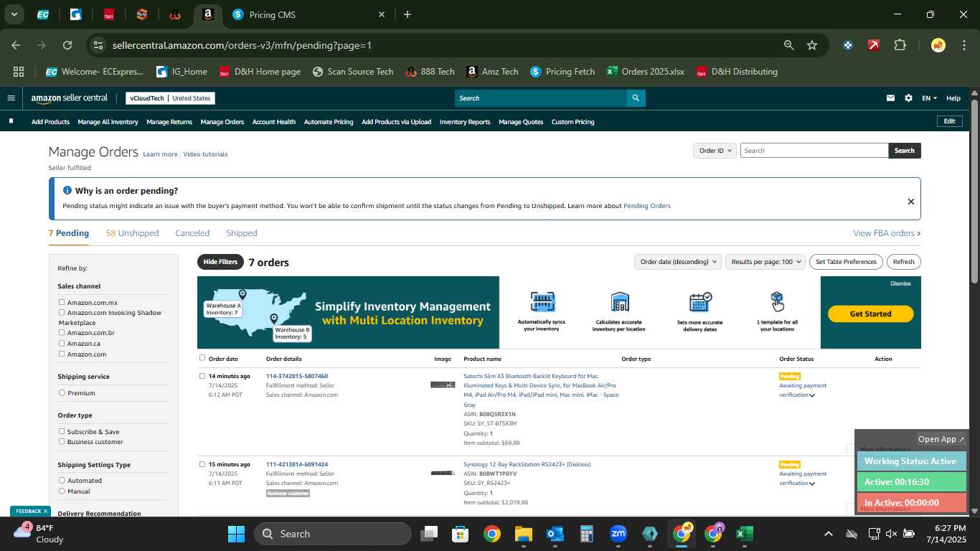
Task: Open the Account Health menu item
Action: pyautogui.click(x=274, y=122)
